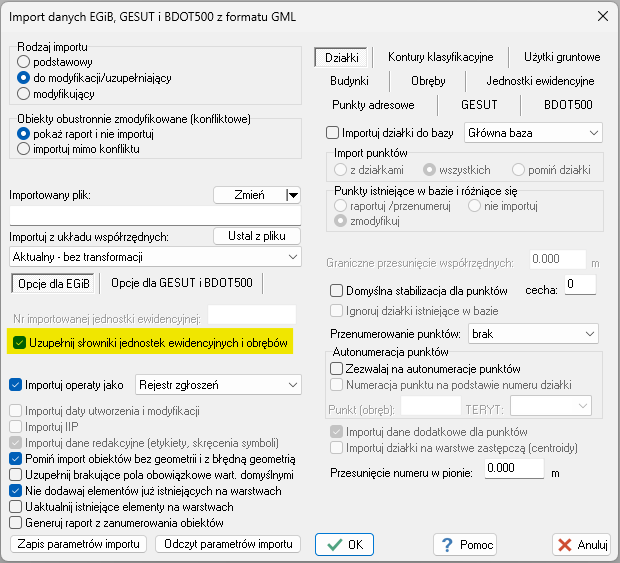The width and height of the screenshot is (620, 563).
Task: Switch to 'Opcje dla GESUT i BDOT500' tab
Action: point(181,283)
